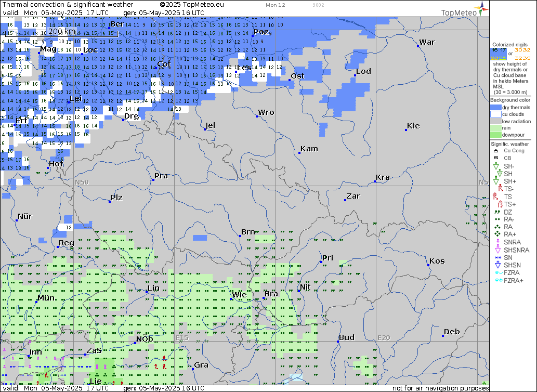Screen dimensions: 537x392
Task: Select the SH- light shower symbol
Action: pyautogui.click(x=496, y=166)
